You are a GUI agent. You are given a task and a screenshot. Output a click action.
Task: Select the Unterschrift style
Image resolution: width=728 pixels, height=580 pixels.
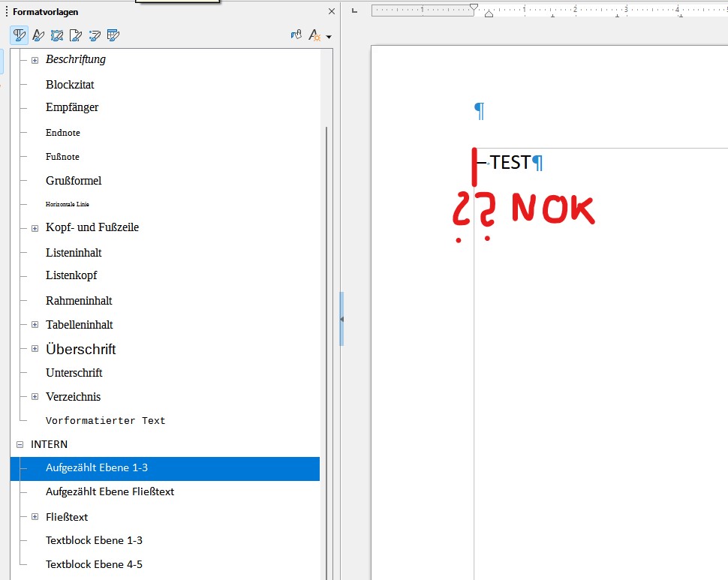tap(74, 373)
